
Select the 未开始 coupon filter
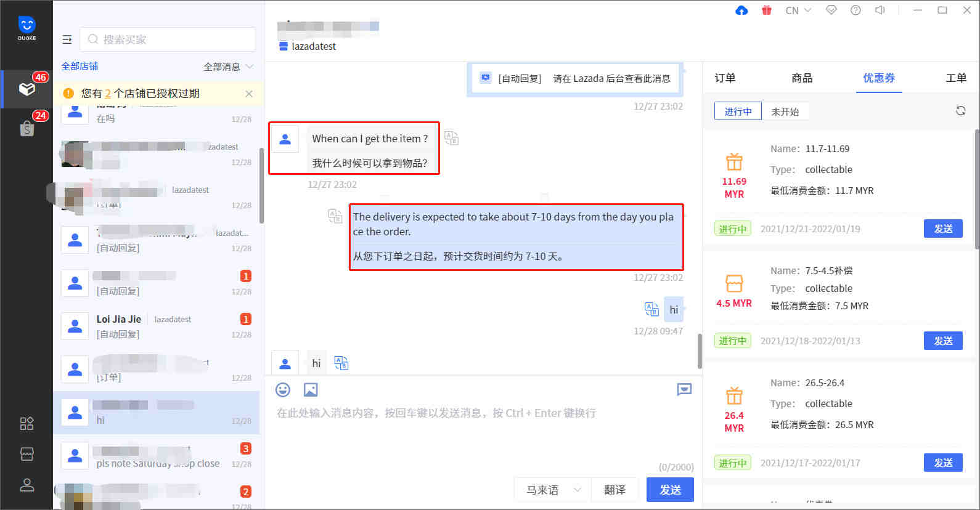tap(785, 111)
